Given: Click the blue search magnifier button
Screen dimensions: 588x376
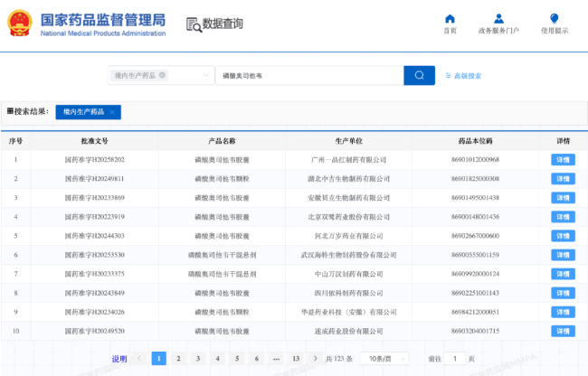Looking at the screenshot, I should [x=419, y=75].
